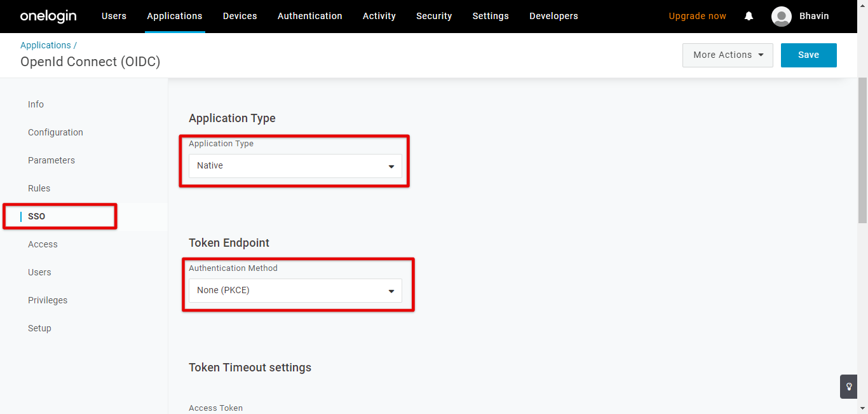The width and height of the screenshot is (868, 414).
Task: Click the OpenId Connect (OIDC) title
Action: [90, 62]
